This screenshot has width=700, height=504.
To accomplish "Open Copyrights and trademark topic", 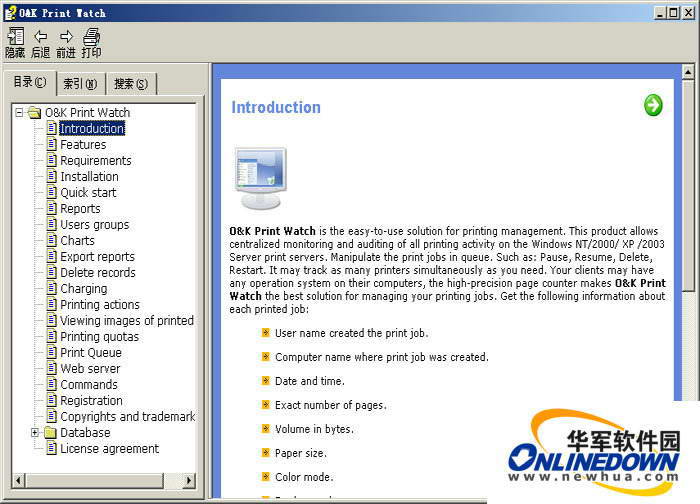I will (x=127, y=417).
